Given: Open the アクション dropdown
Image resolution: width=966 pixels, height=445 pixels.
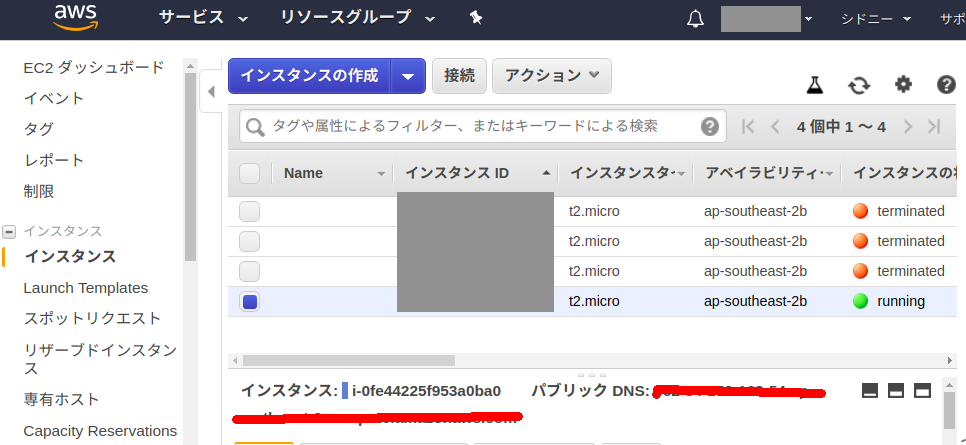Looking at the screenshot, I should tap(552, 76).
